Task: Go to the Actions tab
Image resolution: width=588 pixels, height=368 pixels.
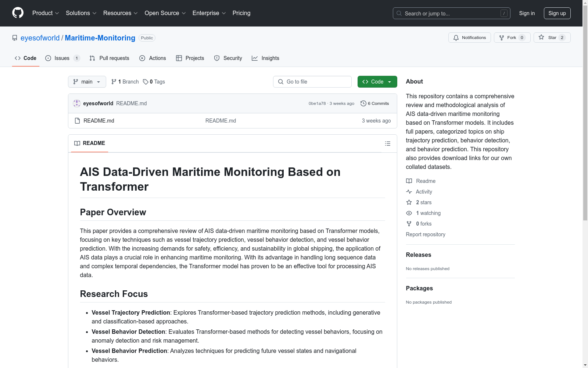Action: 153,58
